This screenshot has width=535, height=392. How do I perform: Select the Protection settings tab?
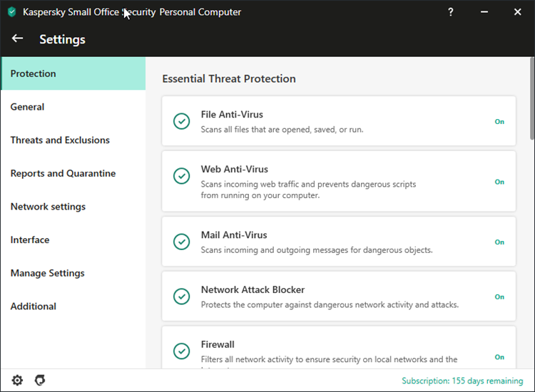click(x=73, y=73)
